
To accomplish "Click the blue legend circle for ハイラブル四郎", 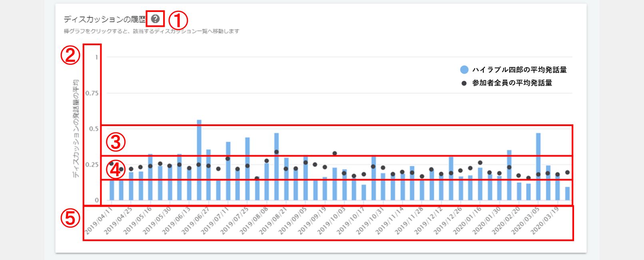I will (464, 70).
